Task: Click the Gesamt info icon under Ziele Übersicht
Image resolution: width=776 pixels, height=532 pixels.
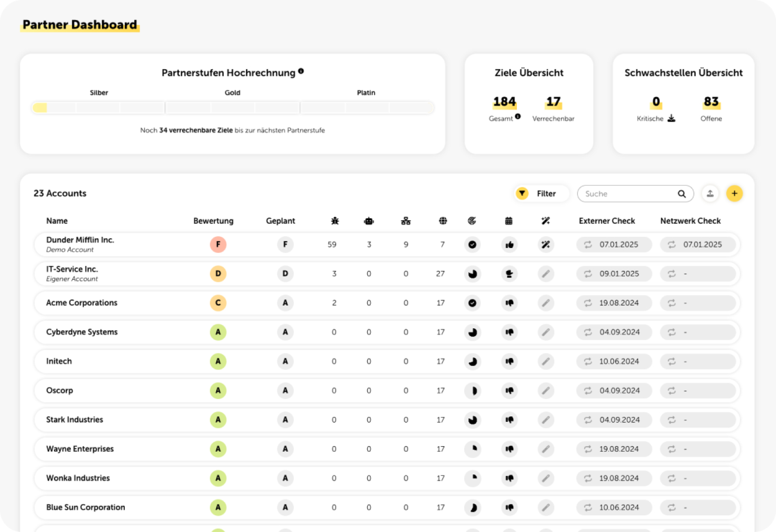Action: click(518, 117)
